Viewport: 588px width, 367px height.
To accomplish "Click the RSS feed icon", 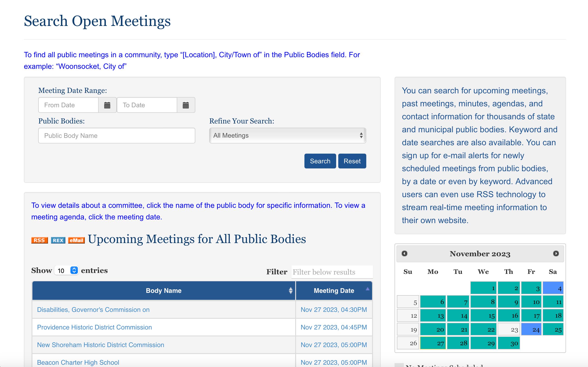I will point(39,240).
